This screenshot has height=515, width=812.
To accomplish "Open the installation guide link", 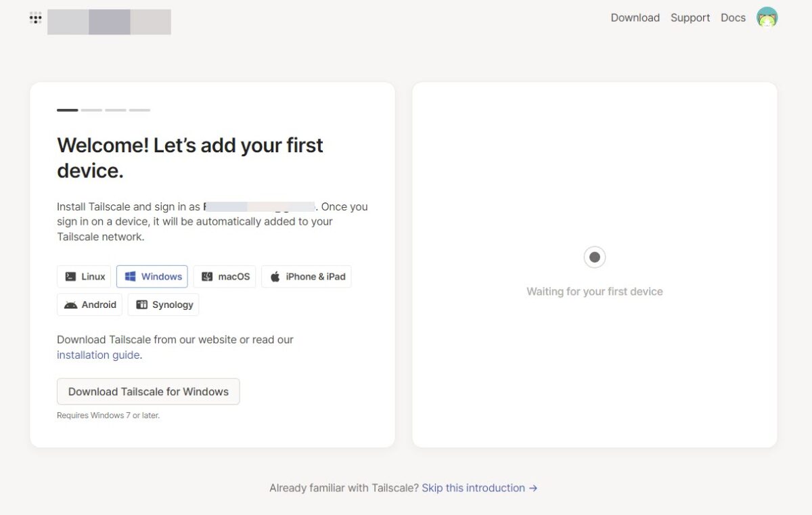I will point(98,355).
